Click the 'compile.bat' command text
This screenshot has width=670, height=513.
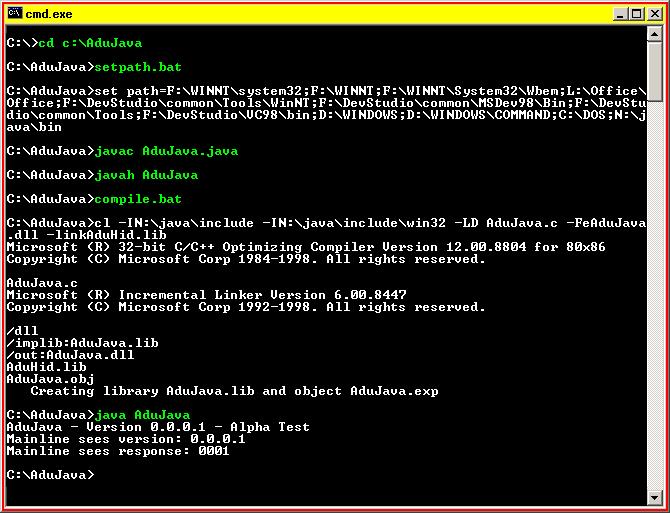[x=138, y=199]
